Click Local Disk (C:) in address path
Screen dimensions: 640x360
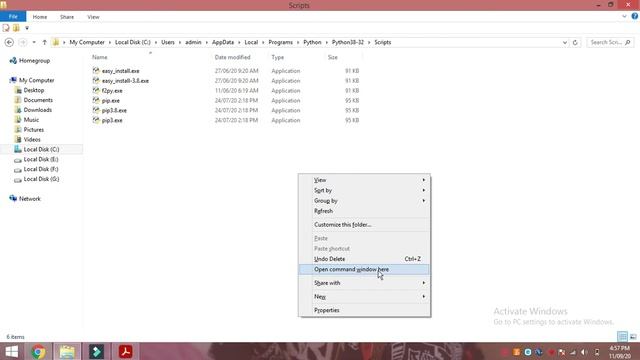pos(133,42)
